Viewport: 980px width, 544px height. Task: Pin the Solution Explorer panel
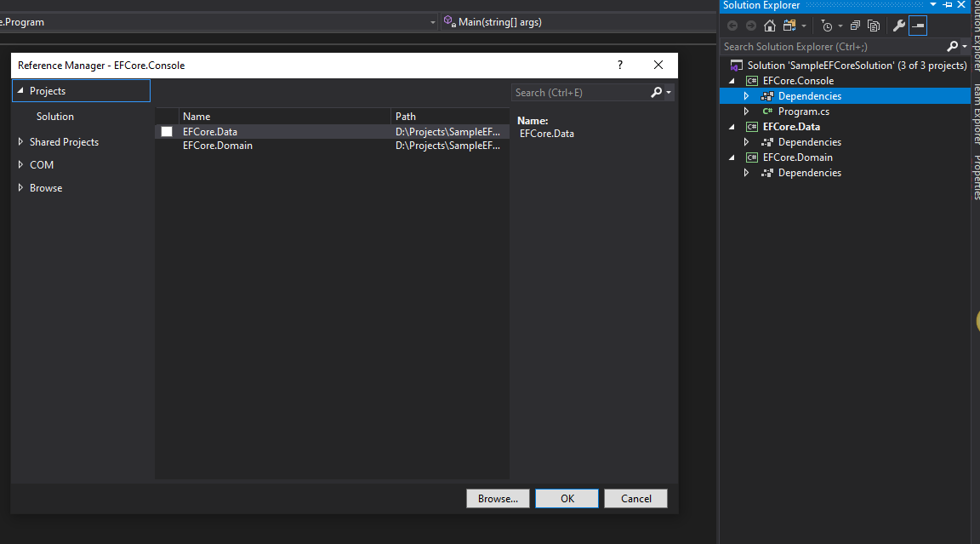948,5
